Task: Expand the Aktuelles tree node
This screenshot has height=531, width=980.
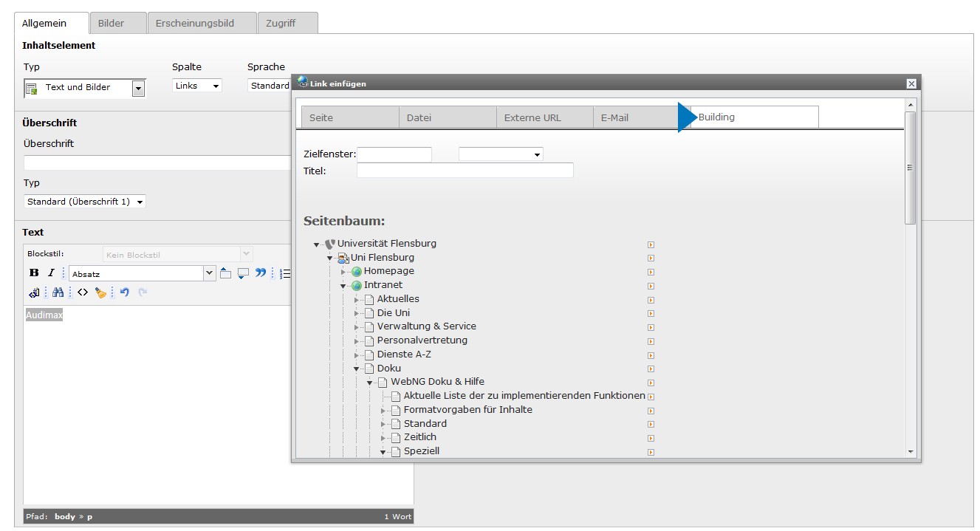Action: [357, 300]
